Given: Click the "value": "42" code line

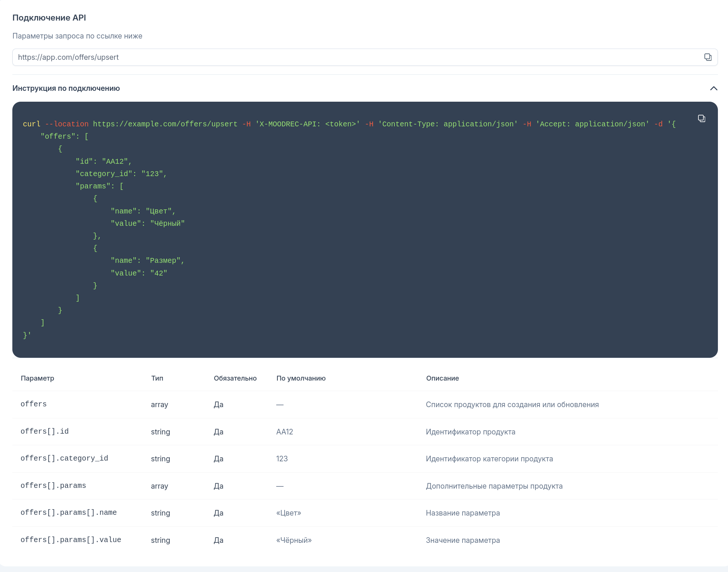Looking at the screenshot, I should pyautogui.click(x=139, y=273).
